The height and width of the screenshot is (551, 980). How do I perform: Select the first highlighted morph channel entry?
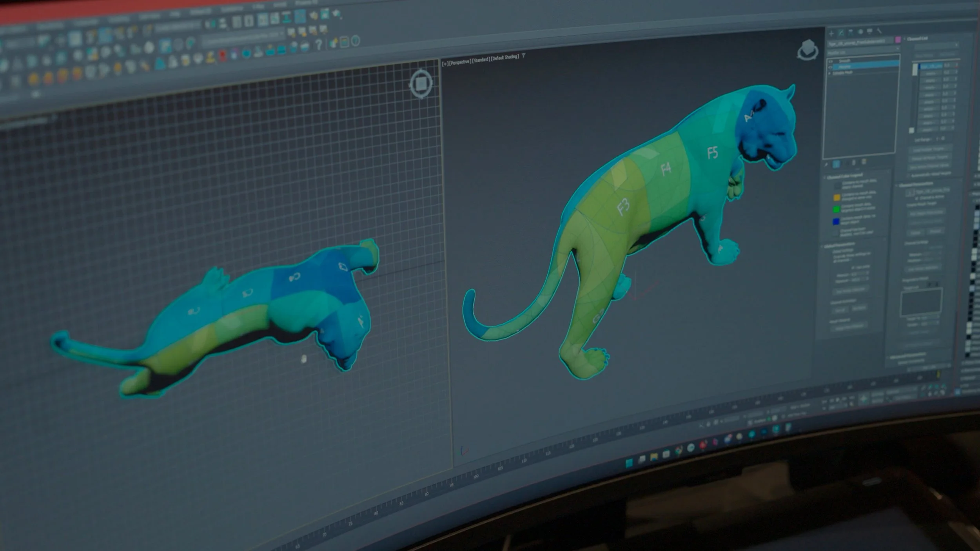click(x=931, y=66)
